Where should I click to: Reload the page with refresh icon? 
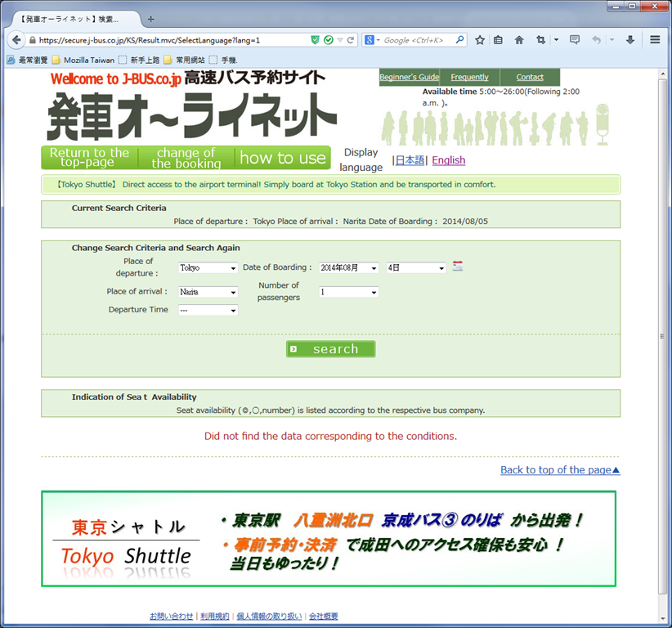coord(351,40)
